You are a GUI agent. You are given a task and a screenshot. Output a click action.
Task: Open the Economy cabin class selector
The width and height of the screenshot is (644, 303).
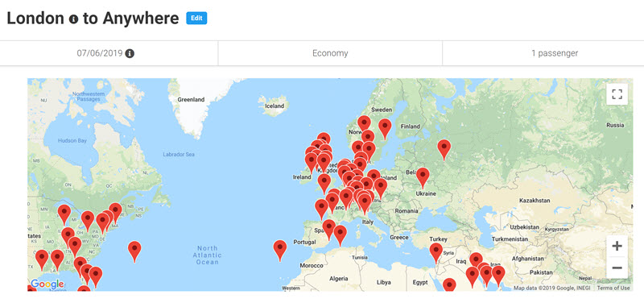click(330, 53)
